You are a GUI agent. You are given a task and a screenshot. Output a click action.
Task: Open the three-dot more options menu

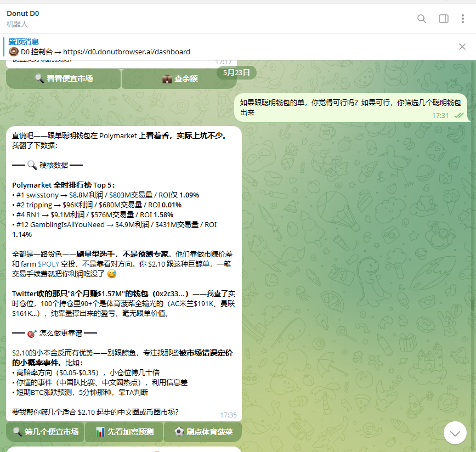pos(463,19)
